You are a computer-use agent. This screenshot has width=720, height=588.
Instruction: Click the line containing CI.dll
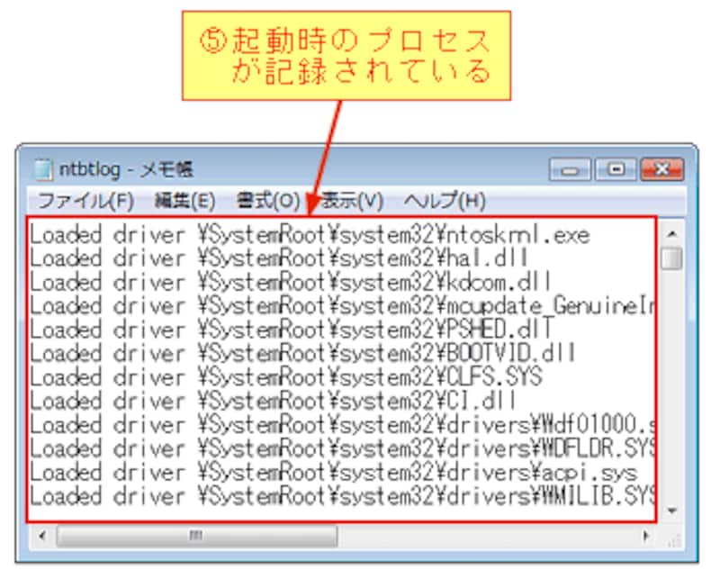tap(274, 401)
